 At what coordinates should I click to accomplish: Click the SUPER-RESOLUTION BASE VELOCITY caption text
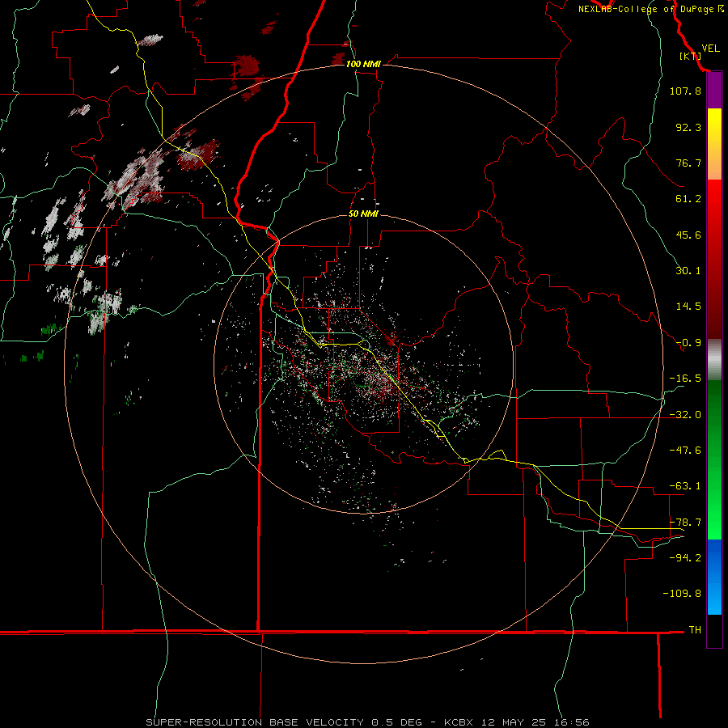coord(255,722)
